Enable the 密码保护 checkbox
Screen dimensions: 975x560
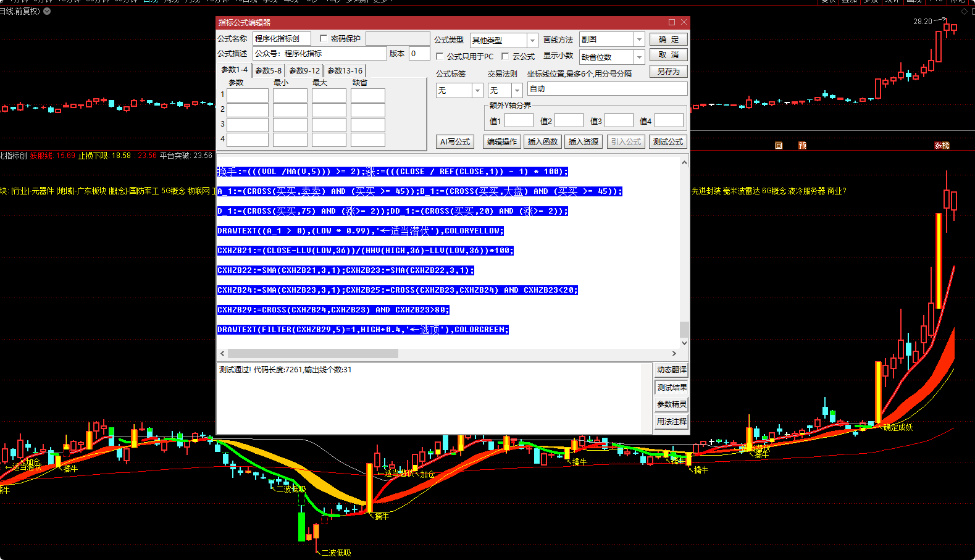click(x=324, y=38)
